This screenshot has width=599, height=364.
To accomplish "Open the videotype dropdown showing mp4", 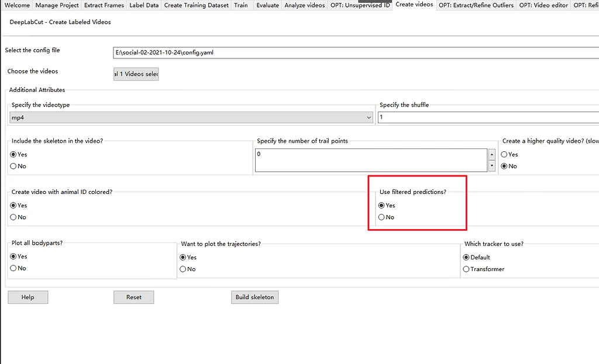I will [x=369, y=117].
